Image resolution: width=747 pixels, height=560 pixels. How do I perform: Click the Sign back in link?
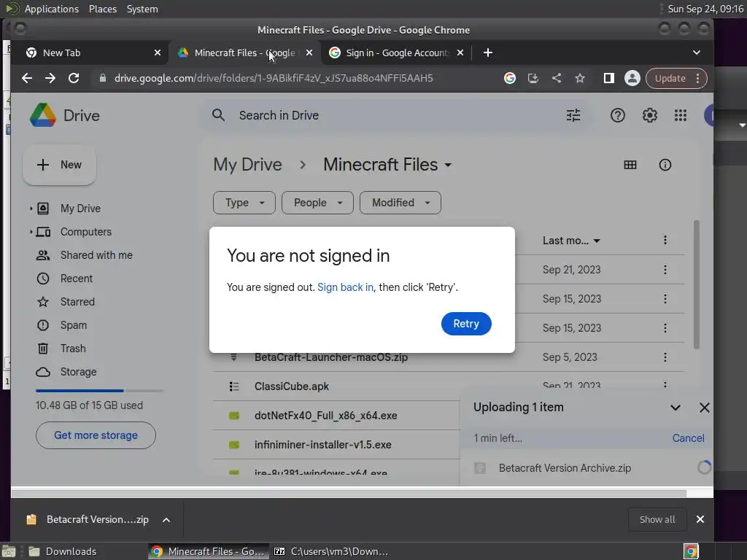(x=345, y=287)
